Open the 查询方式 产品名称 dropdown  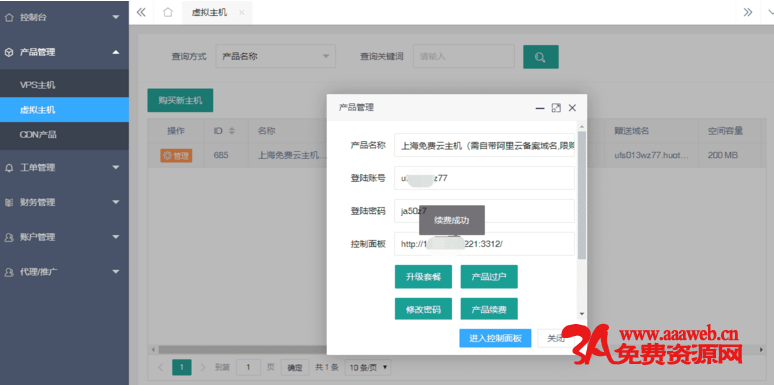[x=275, y=56]
